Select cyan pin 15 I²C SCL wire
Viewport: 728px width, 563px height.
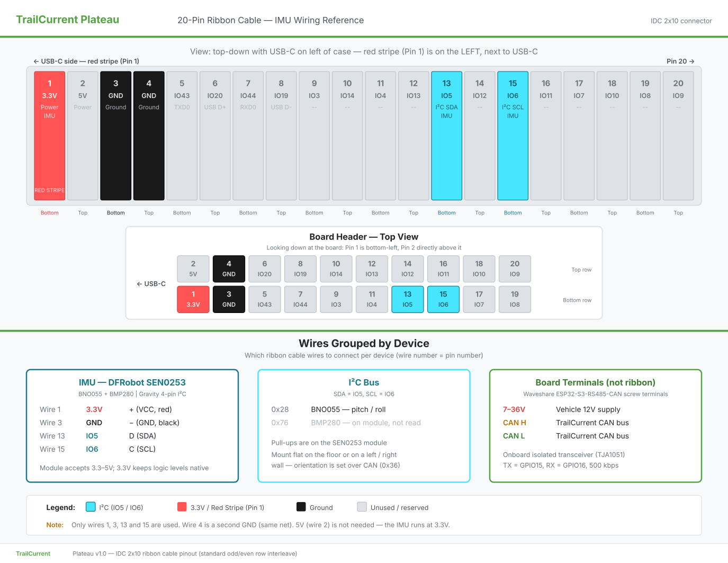[x=513, y=136]
